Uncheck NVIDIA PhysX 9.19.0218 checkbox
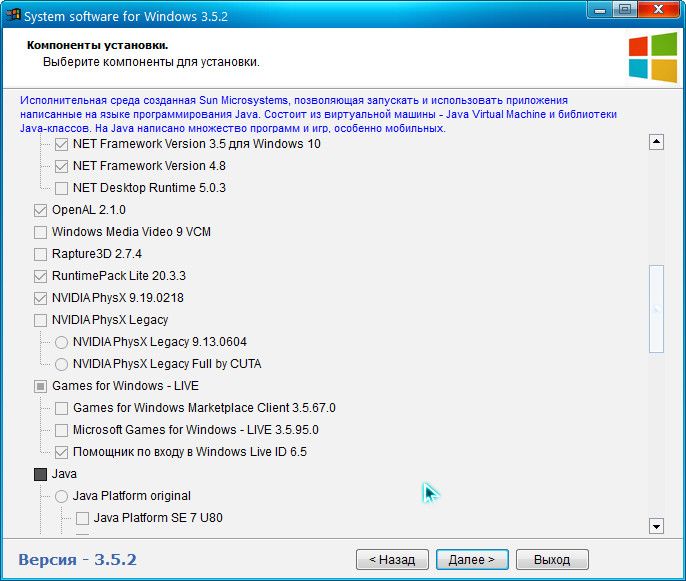The width and height of the screenshot is (686, 581). pos(40,298)
